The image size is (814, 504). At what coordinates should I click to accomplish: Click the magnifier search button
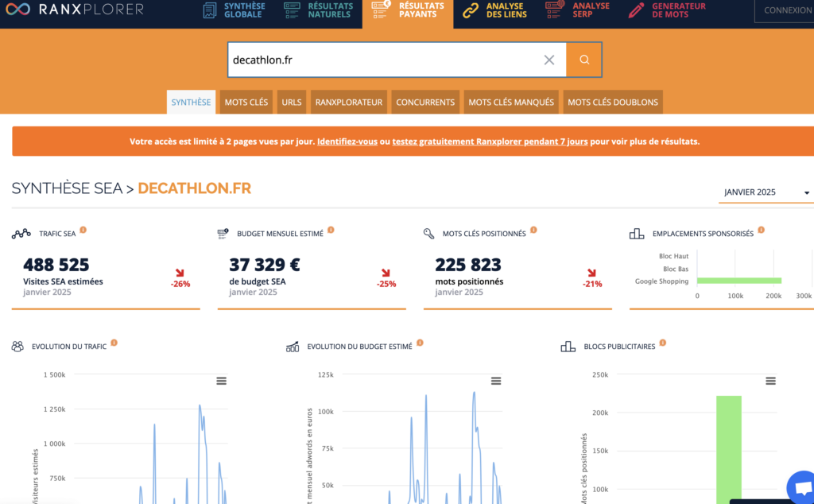(584, 60)
